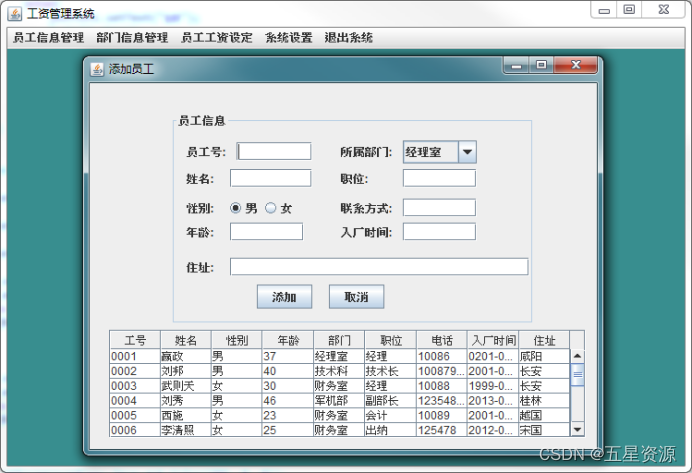Click the 职位 column header

391,340
